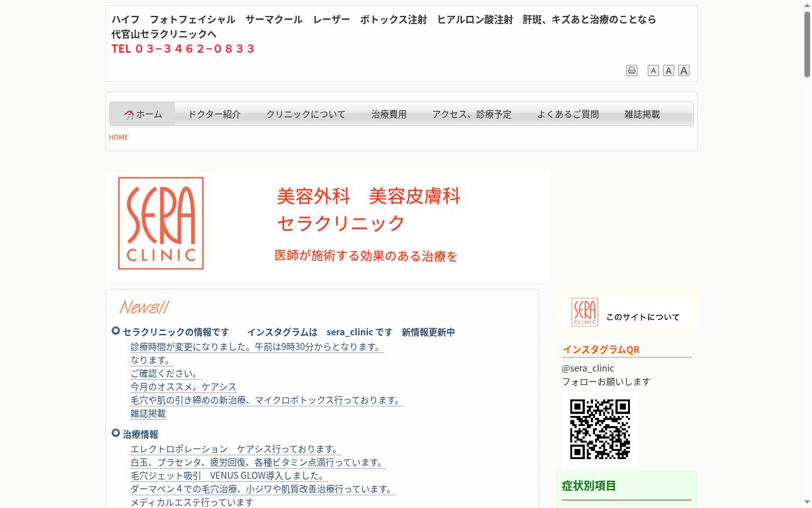Click the telephone number 03-3462-0833

tap(183, 48)
